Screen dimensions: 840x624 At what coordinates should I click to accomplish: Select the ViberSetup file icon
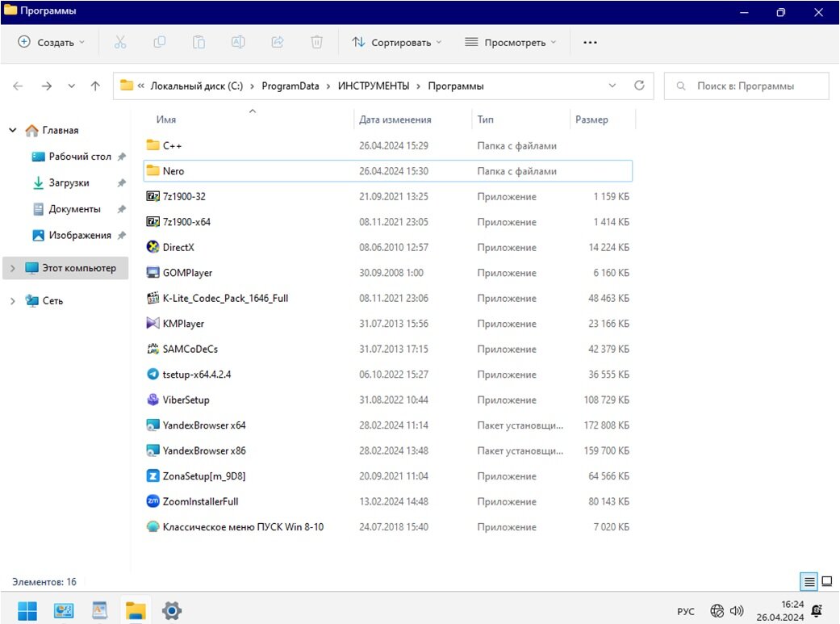click(153, 400)
